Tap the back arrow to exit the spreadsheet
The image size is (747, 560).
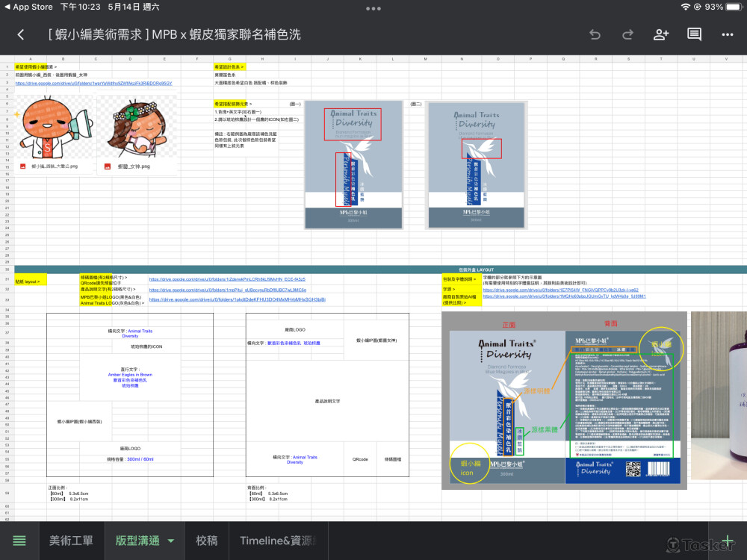(x=20, y=34)
